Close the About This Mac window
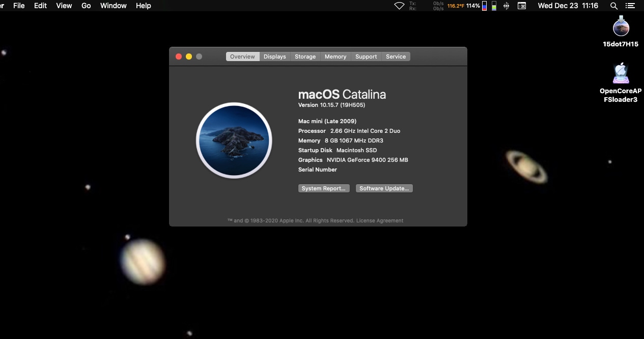 pos(179,56)
